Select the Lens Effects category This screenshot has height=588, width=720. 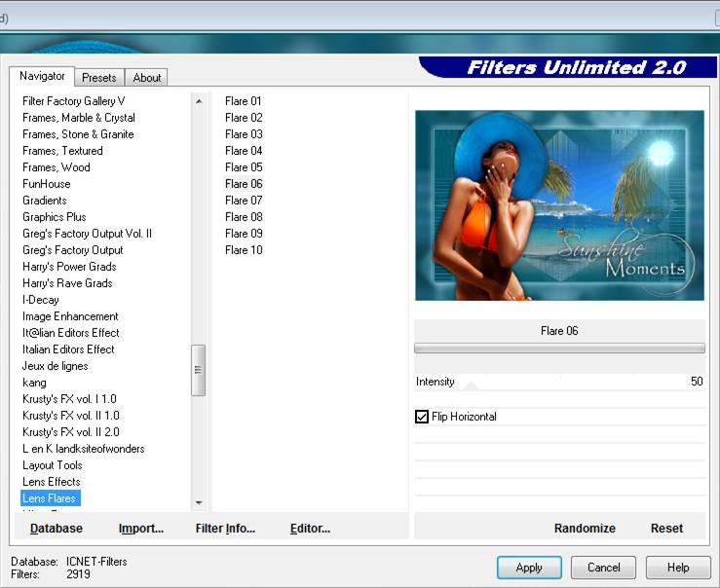52,482
